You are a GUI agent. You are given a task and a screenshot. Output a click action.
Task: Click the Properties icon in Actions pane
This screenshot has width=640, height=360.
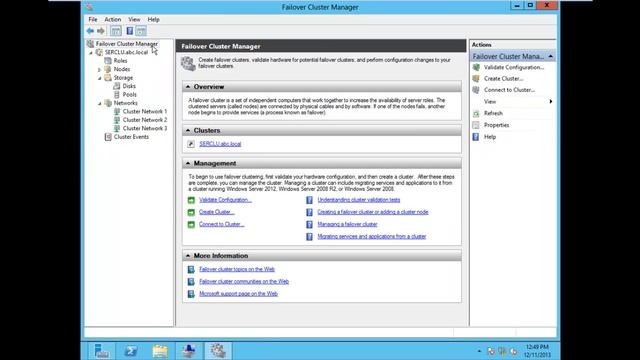point(476,125)
